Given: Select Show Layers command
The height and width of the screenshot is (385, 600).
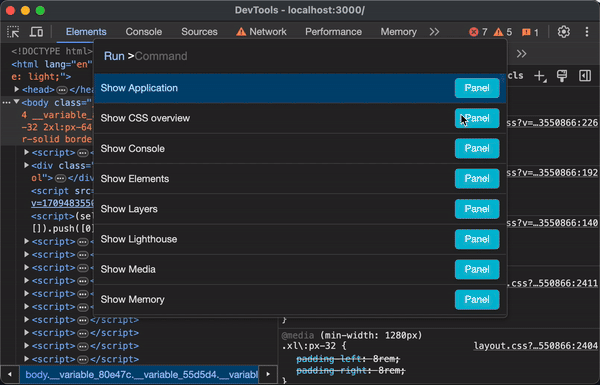Looking at the screenshot, I should point(300,209).
